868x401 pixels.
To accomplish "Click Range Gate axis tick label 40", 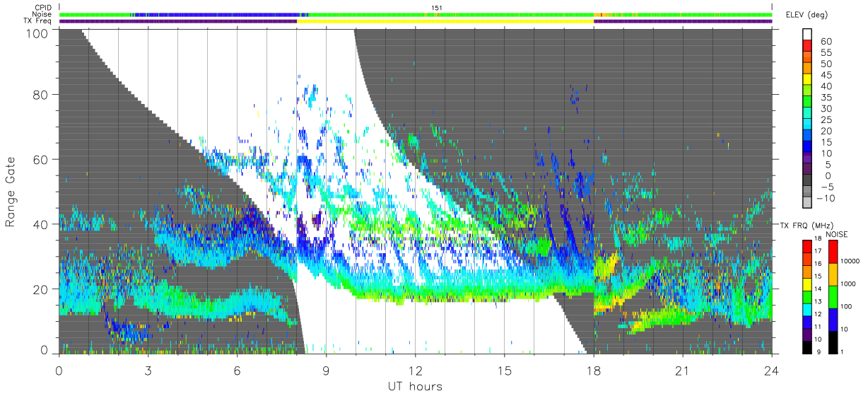I will (x=41, y=224).
